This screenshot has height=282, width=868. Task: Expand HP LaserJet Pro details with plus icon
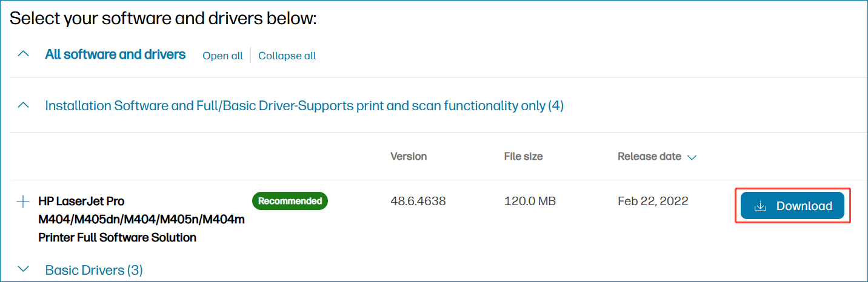tap(23, 202)
